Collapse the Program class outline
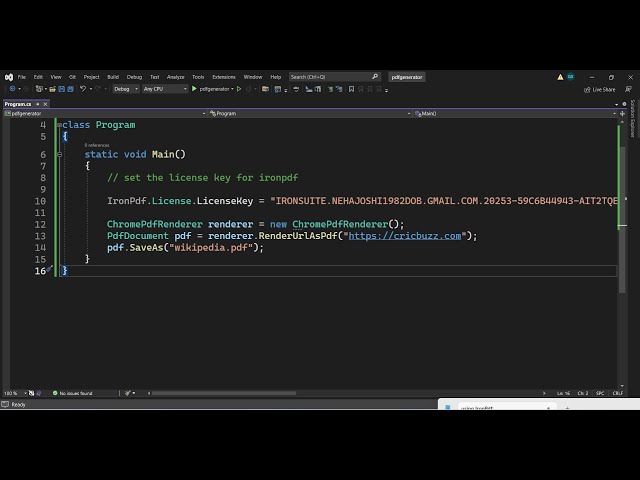Screen dimensions: 640x480 click(x=58, y=125)
